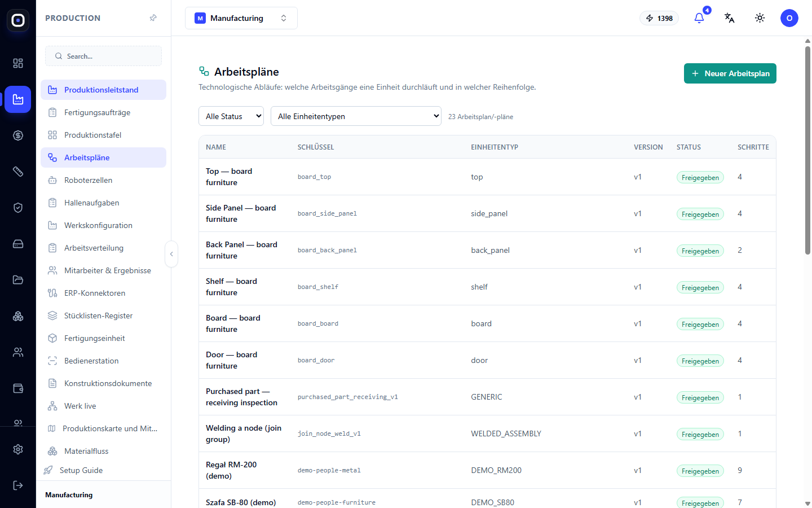The height and width of the screenshot is (508, 812).
Task: Open Produktionstafel in the sidebar
Action: 103,135
